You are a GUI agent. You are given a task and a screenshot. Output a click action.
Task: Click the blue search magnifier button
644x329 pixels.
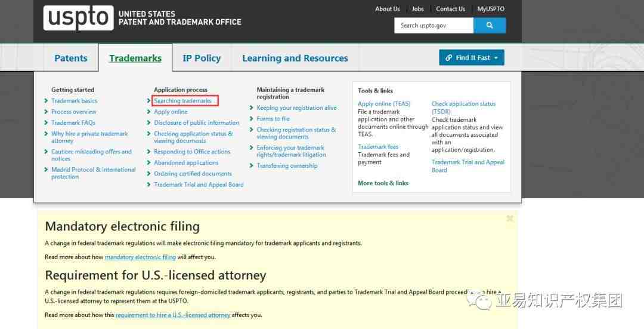[490, 26]
